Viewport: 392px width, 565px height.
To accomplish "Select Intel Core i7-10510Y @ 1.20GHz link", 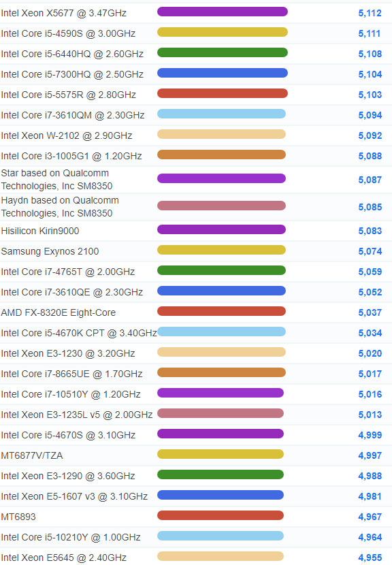I will tap(71, 395).
